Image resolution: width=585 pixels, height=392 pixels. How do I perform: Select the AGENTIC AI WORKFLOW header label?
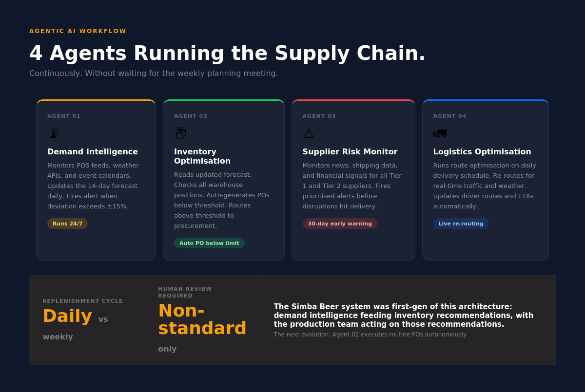tap(78, 31)
